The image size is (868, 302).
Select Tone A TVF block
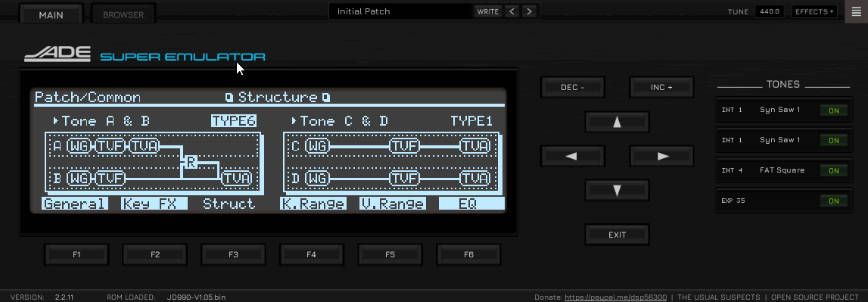(x=111, y=146)
